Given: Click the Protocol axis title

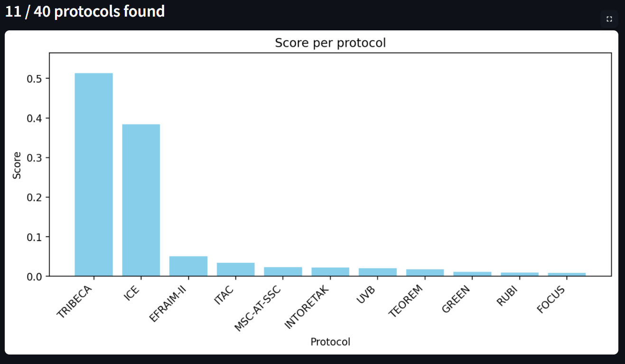Looking at the screenshot, I should (x=330, y=341).
